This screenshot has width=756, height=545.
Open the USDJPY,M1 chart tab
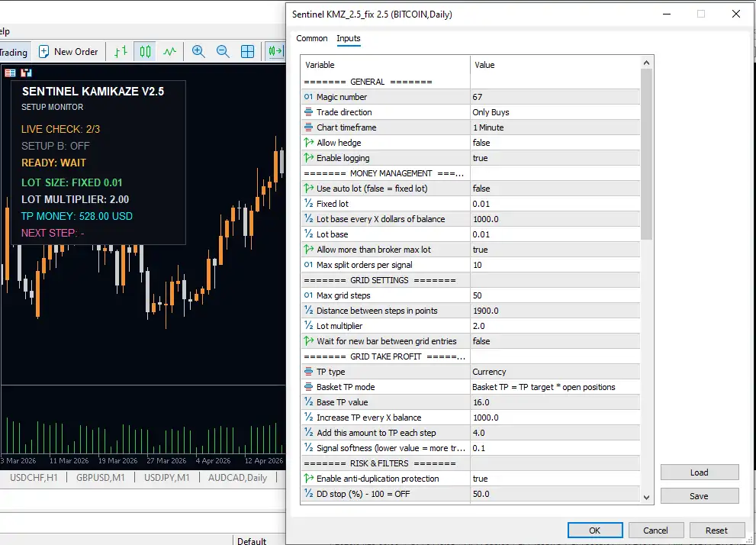tap(167, 478)
